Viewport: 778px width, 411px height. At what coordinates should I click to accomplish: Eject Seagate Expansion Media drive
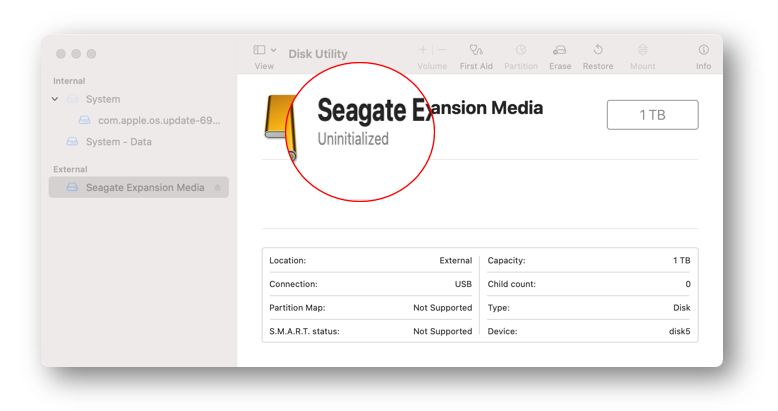217,188
